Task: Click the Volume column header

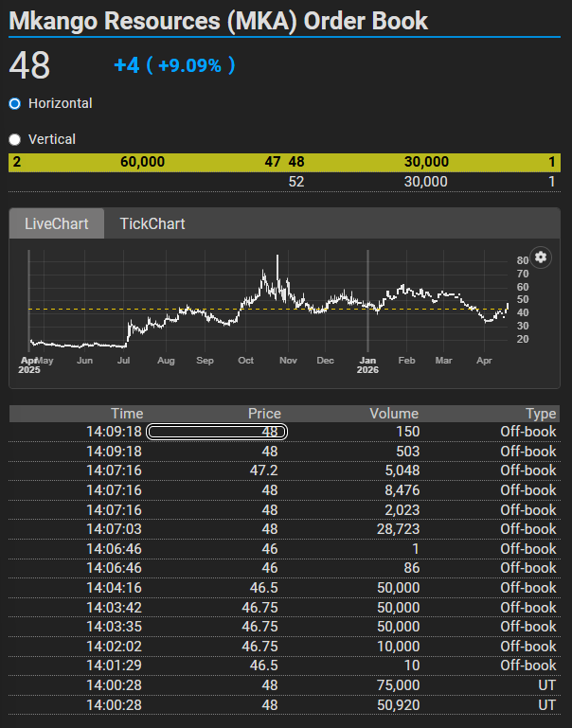Action: tap(394, 414)
